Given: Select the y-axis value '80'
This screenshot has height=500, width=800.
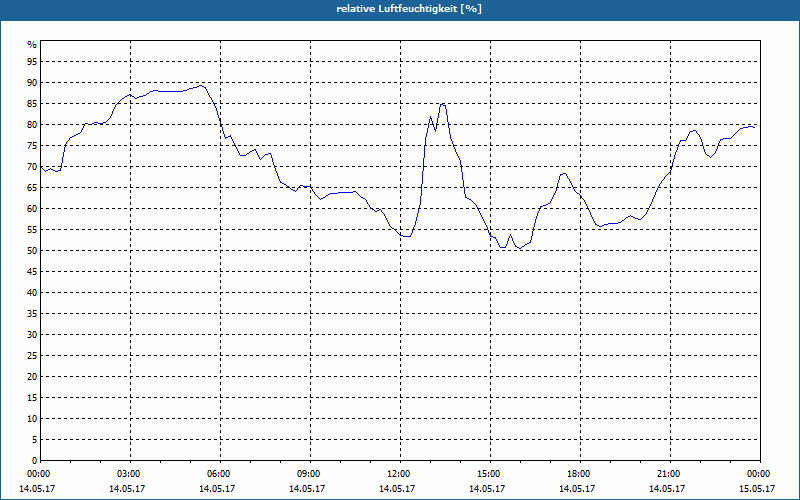Looking at the screenshot, I should (32, 124).
